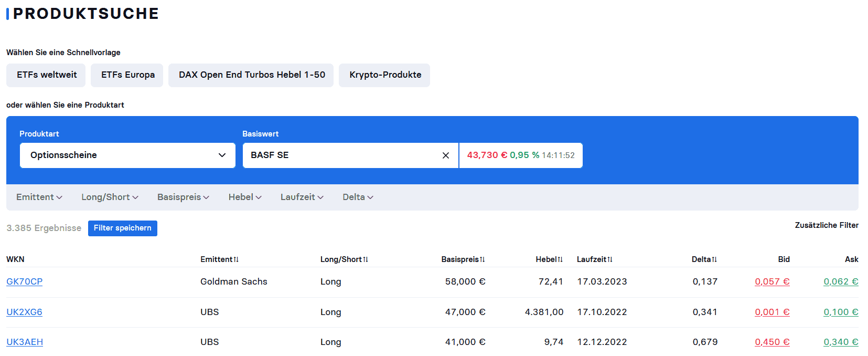Click the Bid column header
The width and height of the screenshot is (868, 356).
pos(784,259)
